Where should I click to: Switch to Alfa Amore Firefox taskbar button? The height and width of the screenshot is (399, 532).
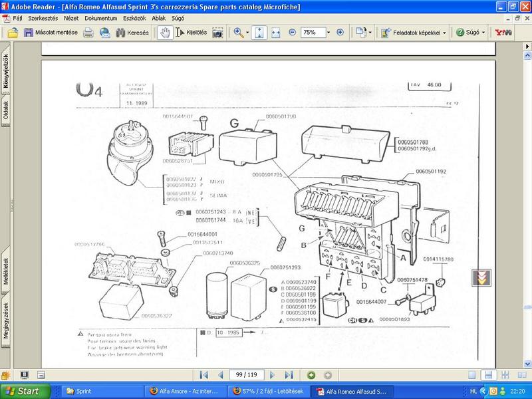point(186,391)
